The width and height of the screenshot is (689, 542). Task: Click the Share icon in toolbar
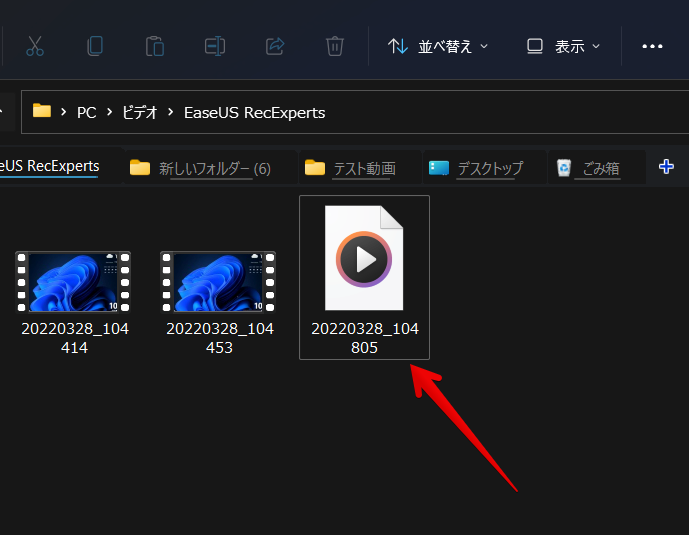point(275,46)
